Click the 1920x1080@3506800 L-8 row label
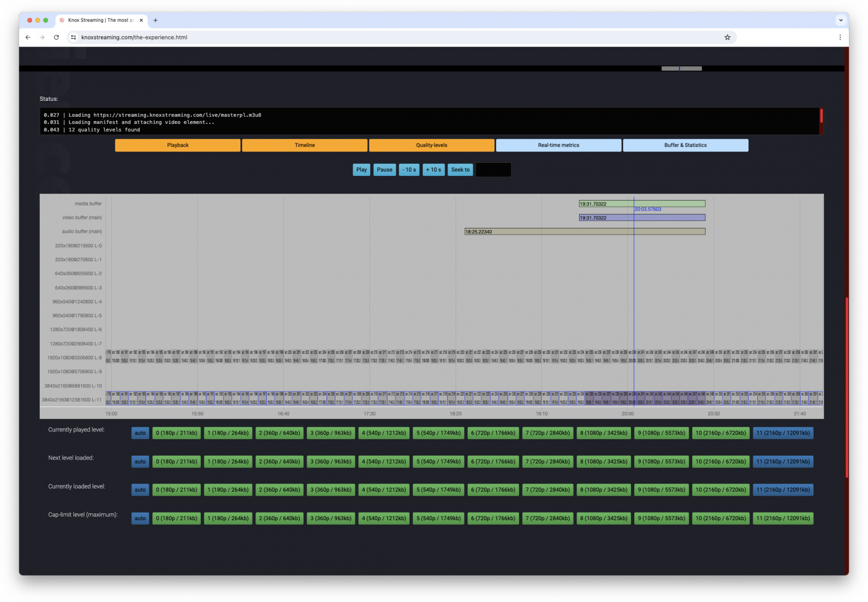Screen dimensions: 868x602 tap(75, 358)
